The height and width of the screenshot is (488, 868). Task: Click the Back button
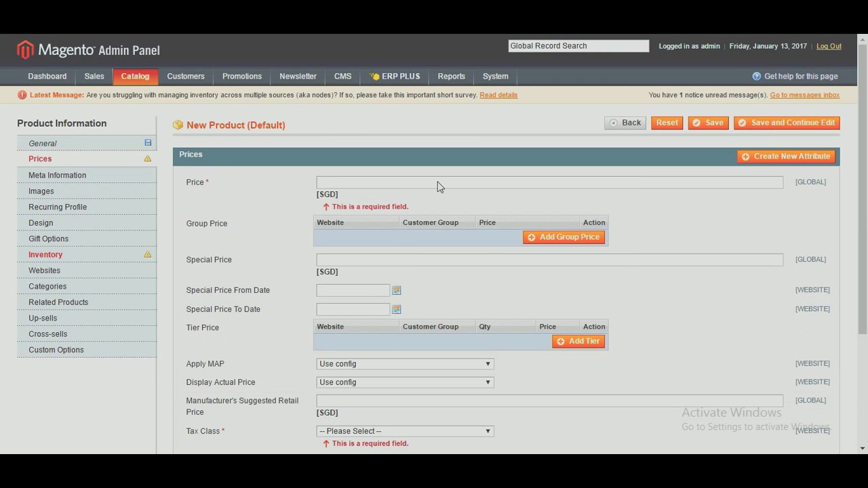click(625, 123)
